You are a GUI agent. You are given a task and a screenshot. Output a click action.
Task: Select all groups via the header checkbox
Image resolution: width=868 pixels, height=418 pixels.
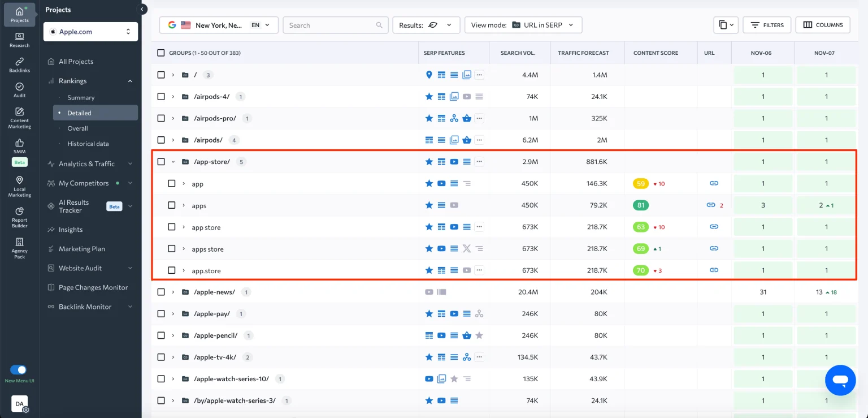(x=160, y=53)
